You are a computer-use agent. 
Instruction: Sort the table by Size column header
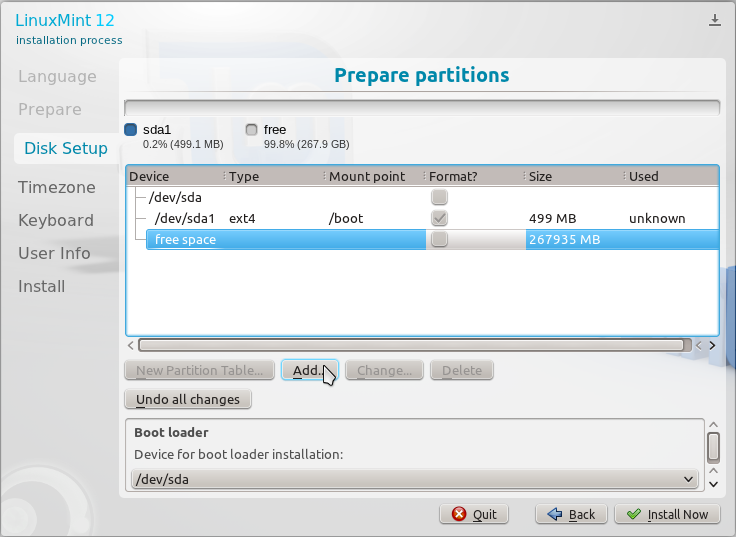pos(573,176)
